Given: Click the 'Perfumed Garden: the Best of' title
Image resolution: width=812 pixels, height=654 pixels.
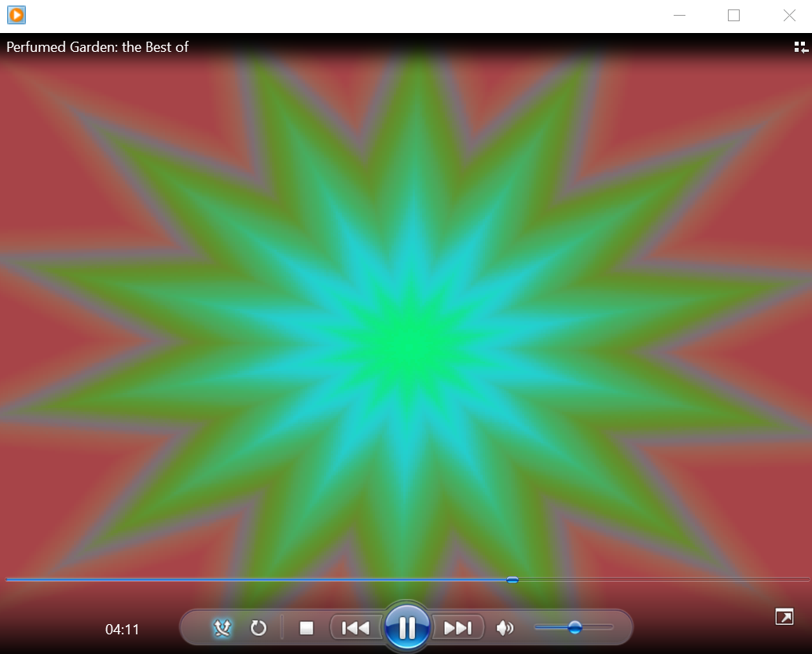Looking at the screenshot, I should 97,47.
